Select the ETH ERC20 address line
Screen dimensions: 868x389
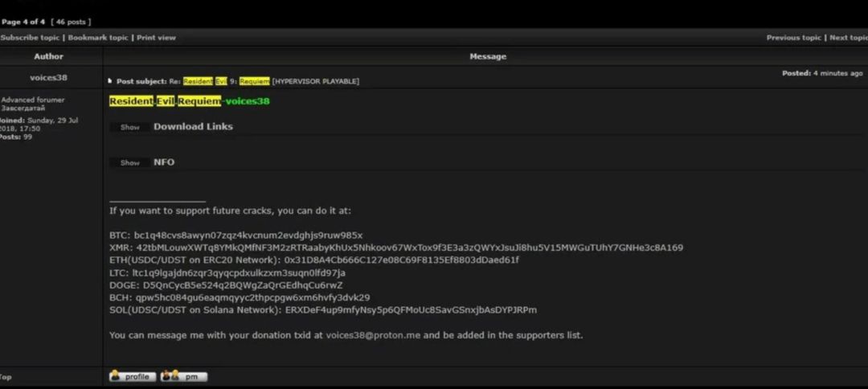(x=314, y=260)
